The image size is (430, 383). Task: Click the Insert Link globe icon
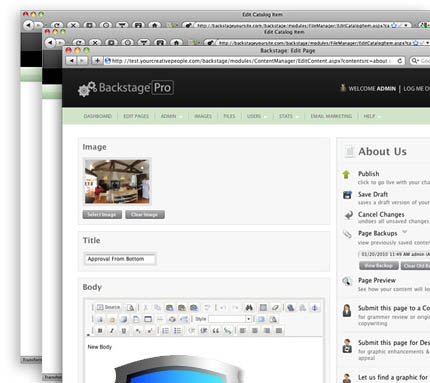[x=291, y=308]
